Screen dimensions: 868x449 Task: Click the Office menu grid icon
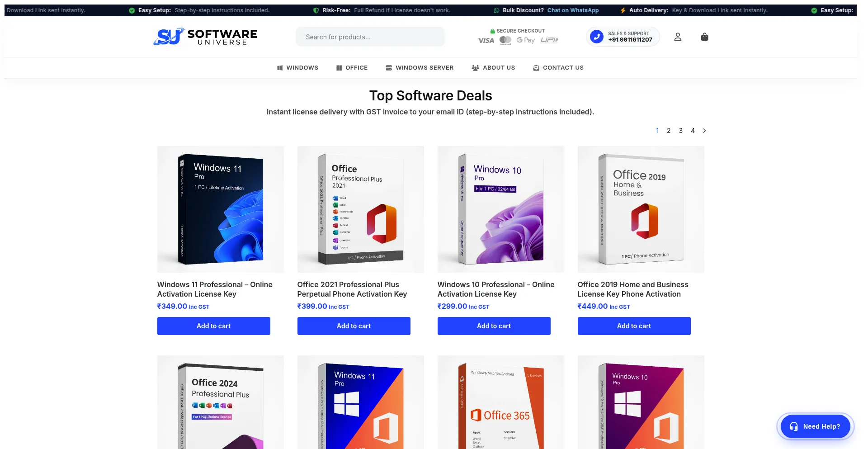pos(339,68)
